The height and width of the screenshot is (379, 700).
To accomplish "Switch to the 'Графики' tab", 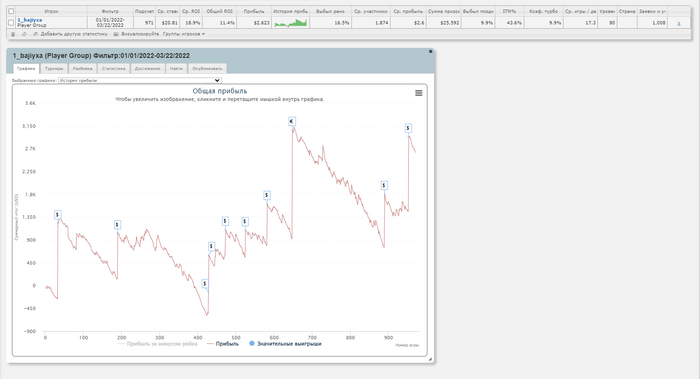I will tap(26, 68).
